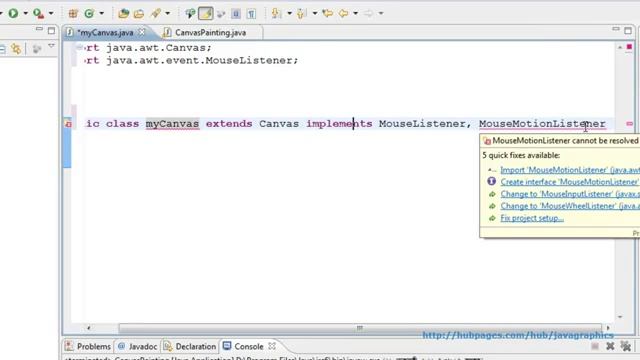This screenshot has width=640, height=360.
Task: Click Console Remove Launch icon
Action: point(610,346)
